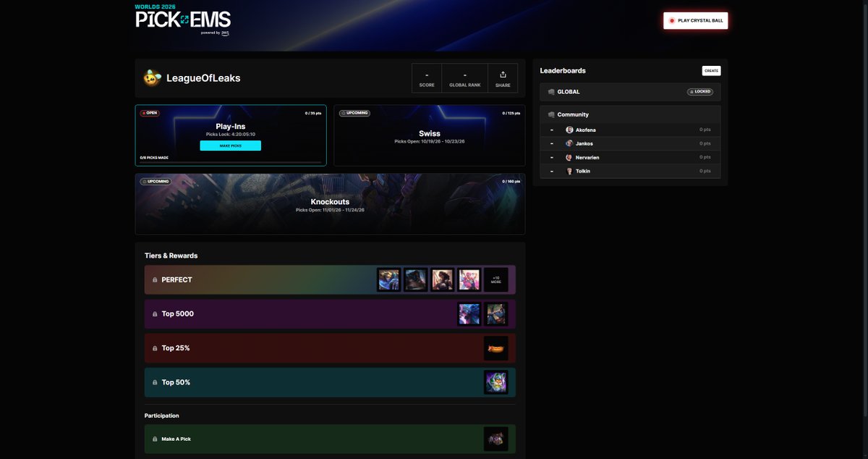This screenshot has height=459, width=868.
Task: Click the Global Rank stat box
Action: coord(464,78)
